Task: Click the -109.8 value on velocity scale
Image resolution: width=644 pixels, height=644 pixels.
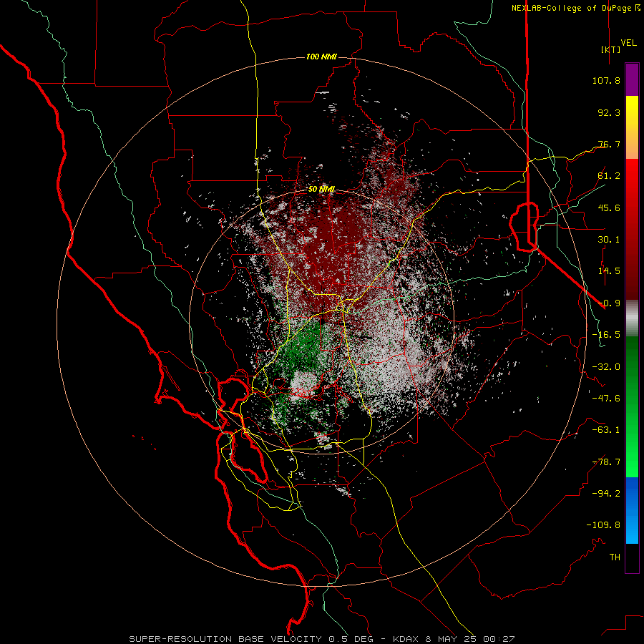Action: 603,525
